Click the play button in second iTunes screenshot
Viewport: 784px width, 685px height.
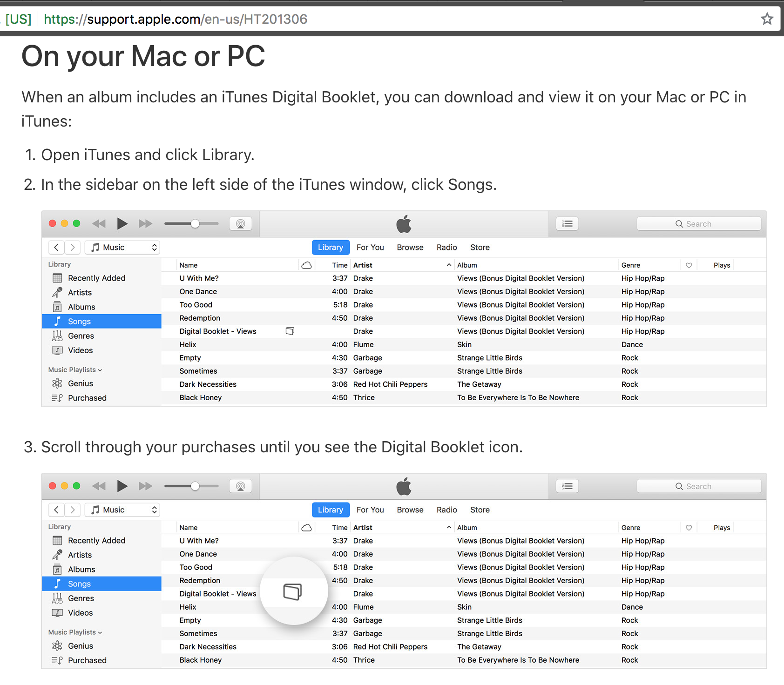[122, 486]
